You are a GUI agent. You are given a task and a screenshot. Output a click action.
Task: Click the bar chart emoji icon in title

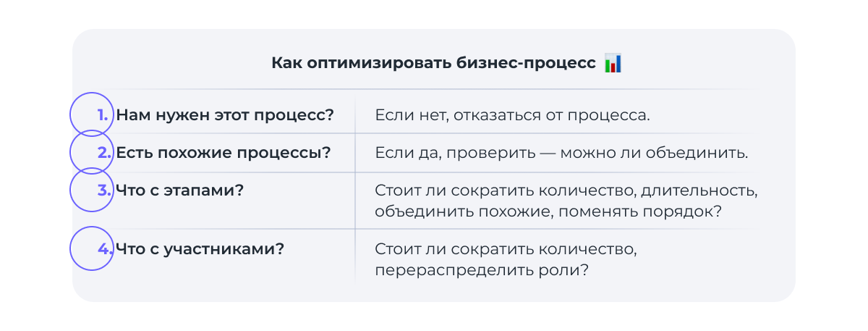click(613, 63)
